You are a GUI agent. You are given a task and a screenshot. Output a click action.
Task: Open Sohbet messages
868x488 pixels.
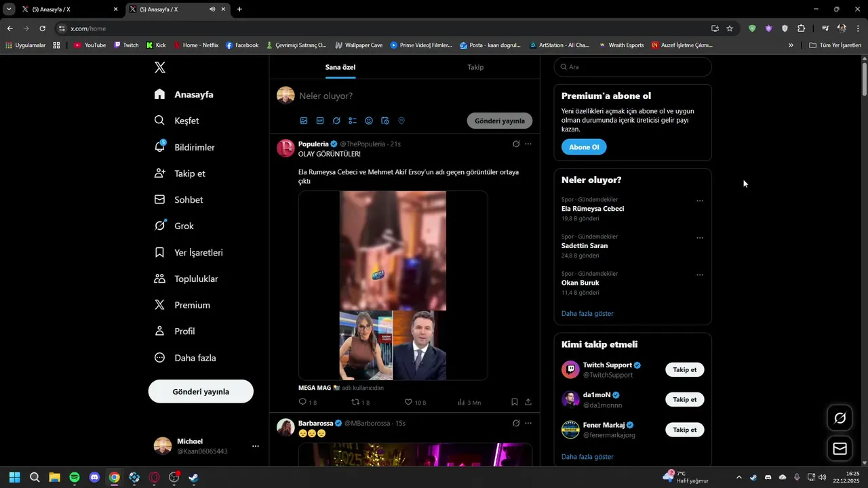[x=179, y=200]
